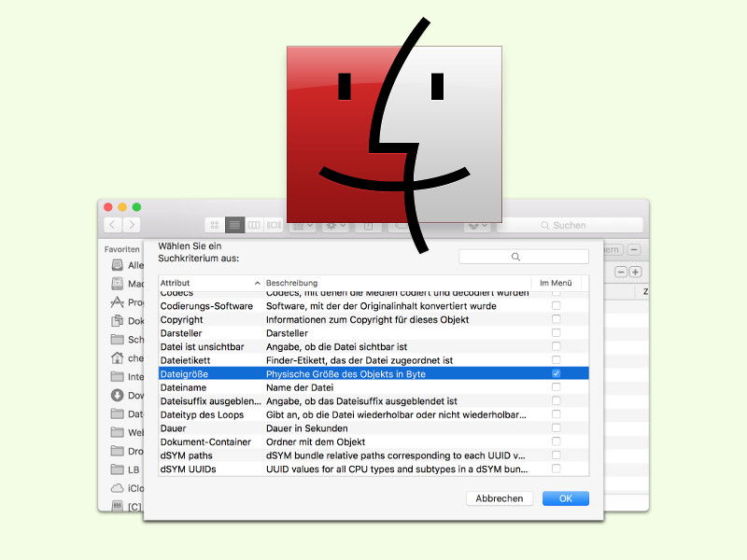The image size is (747, 560).
Task: Click the Beschreibung column header
Action: (398, 283)
